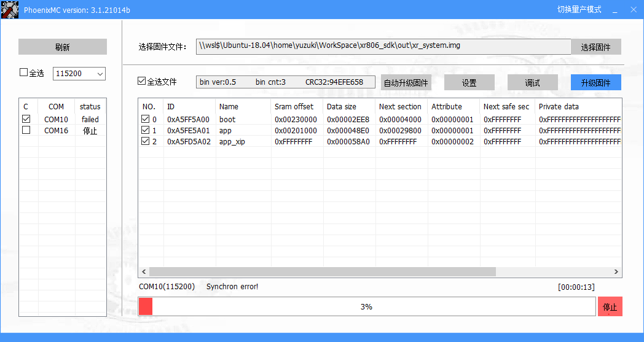Click the failed status of COM10
644x342 pixels.
point(90,120)
